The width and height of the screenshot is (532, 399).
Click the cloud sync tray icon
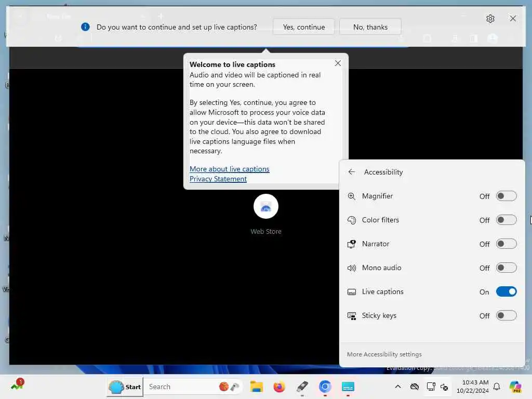tap(414, 387)
